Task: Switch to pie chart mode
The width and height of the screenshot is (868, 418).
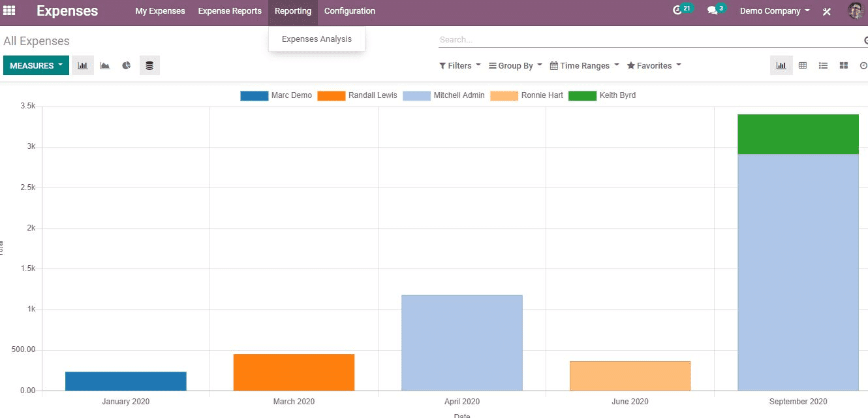Action: coord(127,65)
